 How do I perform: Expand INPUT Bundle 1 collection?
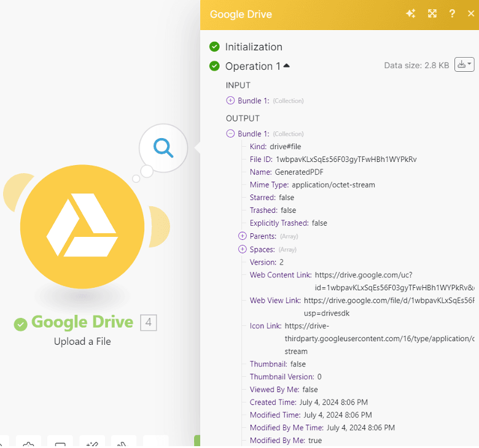[230, 101]
